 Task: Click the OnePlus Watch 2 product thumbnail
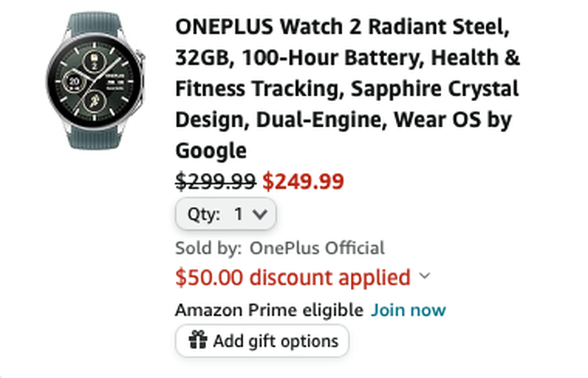coord(95,80)
